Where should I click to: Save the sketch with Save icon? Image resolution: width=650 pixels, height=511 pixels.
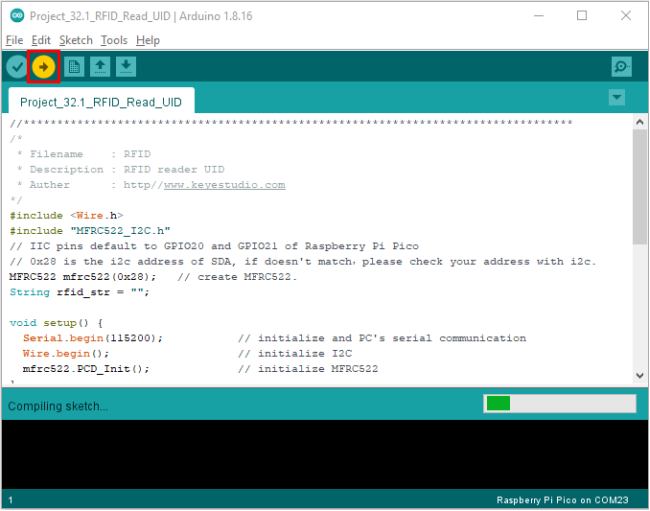(x=126, y=66)
